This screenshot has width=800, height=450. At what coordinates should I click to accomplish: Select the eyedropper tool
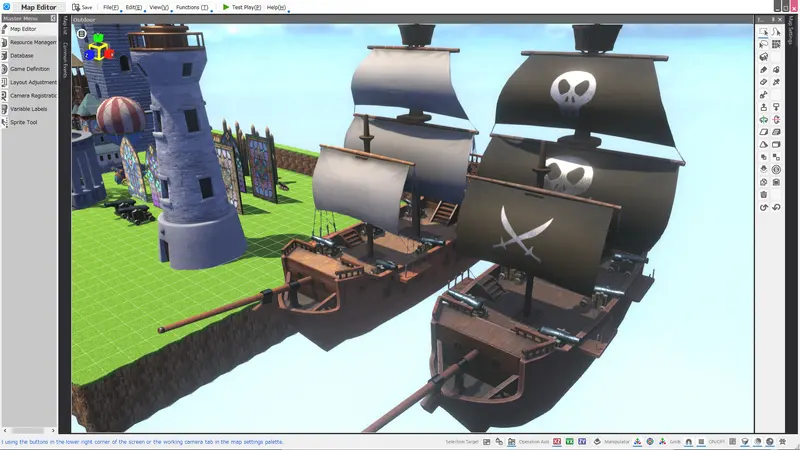(776, 82)
